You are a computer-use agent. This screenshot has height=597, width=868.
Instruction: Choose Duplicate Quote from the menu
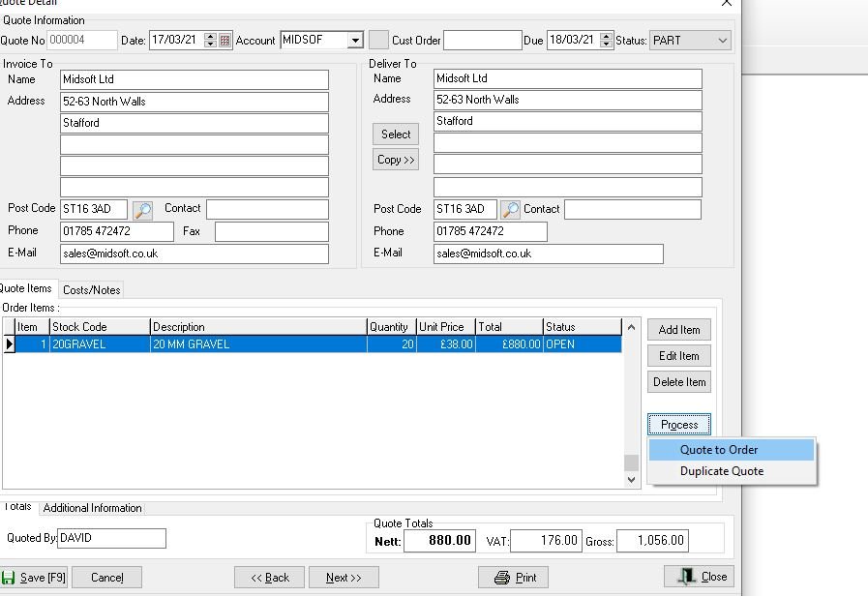coord(732,471)
